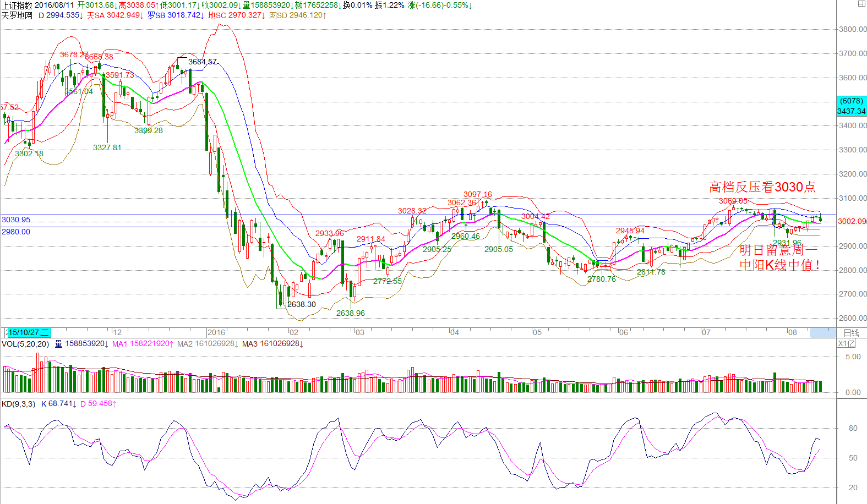Jump to the 2016 year marker on timeline
867x504 pixels.
216,332
